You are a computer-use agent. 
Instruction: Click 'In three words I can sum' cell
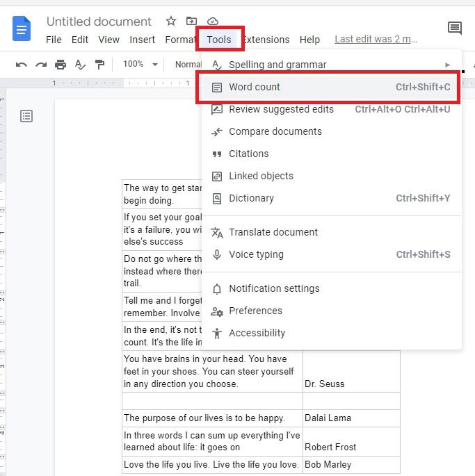click(212, 441)
